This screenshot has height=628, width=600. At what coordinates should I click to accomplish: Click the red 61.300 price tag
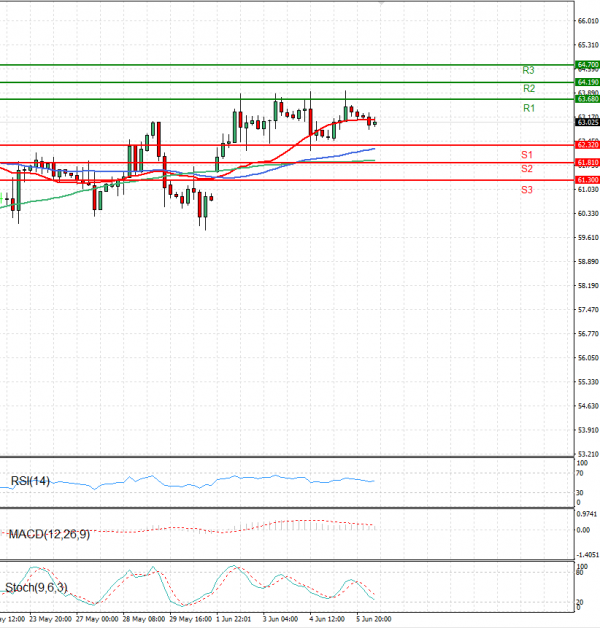point(588,180)
